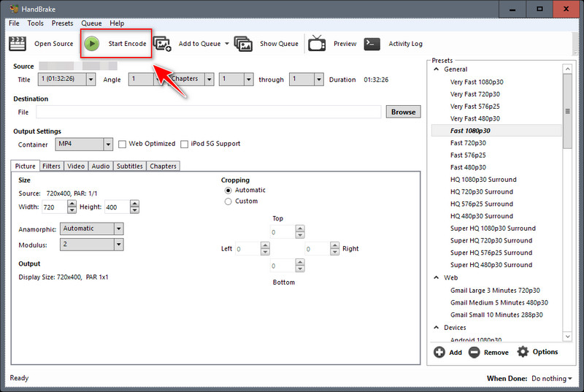Image resolution: width=584 pixels, height=392 pixels.
Task: Open the Presets menu
Action: pos(62,23)
